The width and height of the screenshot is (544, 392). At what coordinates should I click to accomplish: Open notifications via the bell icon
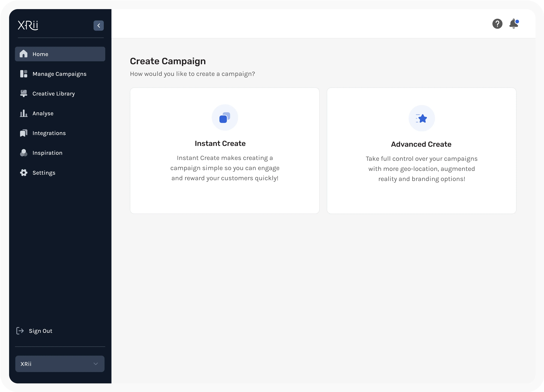(x=514, y=24)
